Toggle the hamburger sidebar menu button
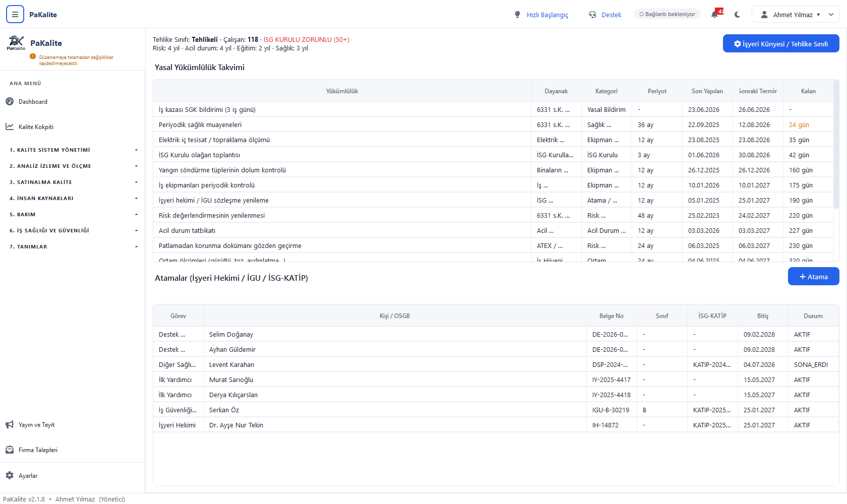847x504 pixels. click(15, 15)
